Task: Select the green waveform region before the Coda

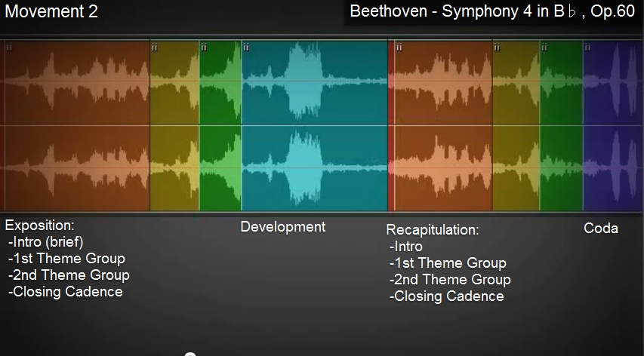Action: [x=562, y=125]
